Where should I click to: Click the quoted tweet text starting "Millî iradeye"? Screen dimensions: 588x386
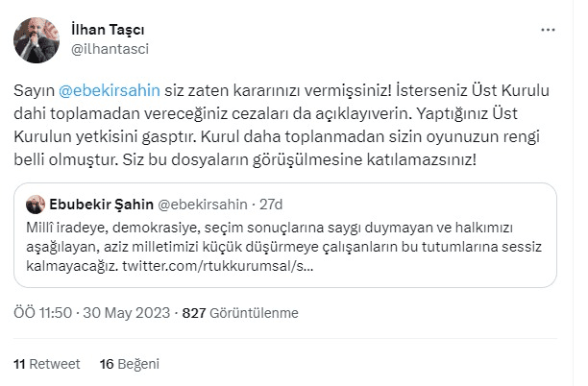coord(192,228)
